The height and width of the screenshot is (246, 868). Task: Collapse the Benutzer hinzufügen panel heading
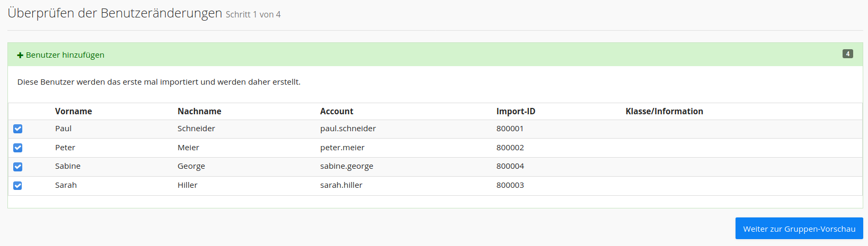(65, 55)
